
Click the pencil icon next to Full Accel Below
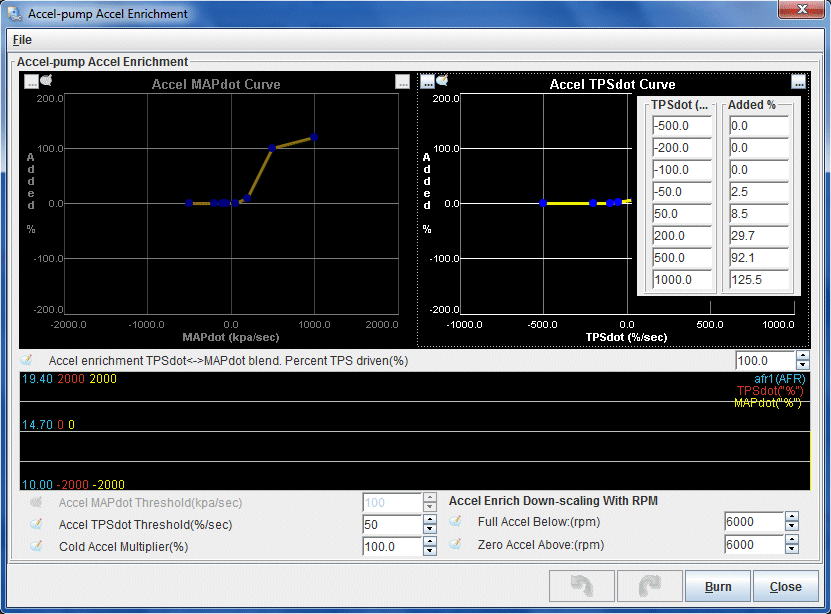tap(456, 523)
